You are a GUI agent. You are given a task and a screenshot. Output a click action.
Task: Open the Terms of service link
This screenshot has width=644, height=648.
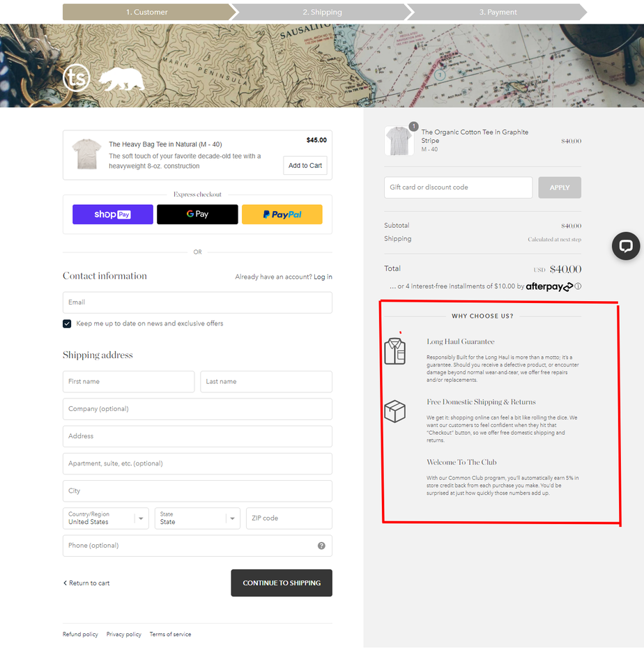170,634
